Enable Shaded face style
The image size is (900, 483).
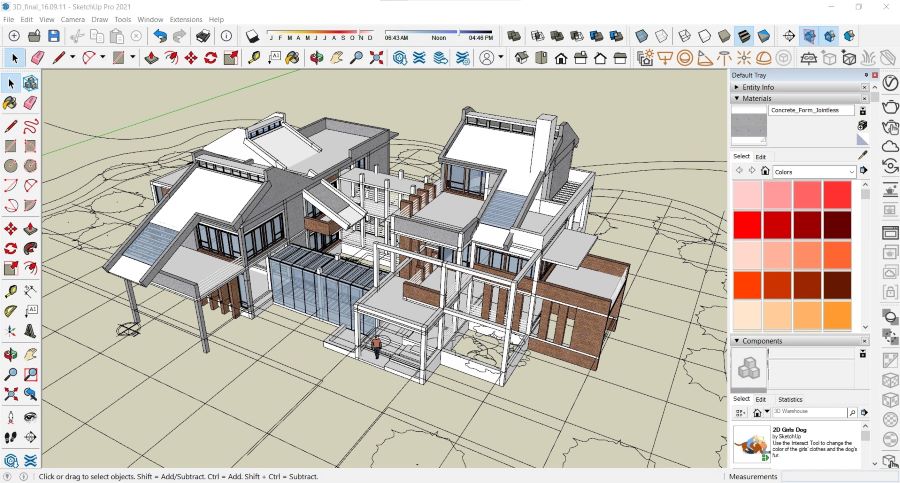click(x=724, y=36)
